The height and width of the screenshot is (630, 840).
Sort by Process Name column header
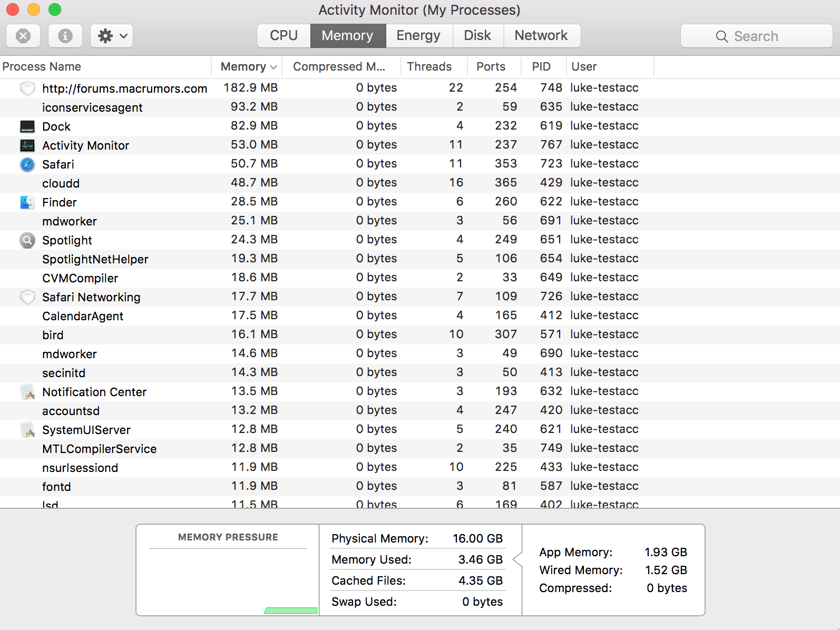[105, 67]
